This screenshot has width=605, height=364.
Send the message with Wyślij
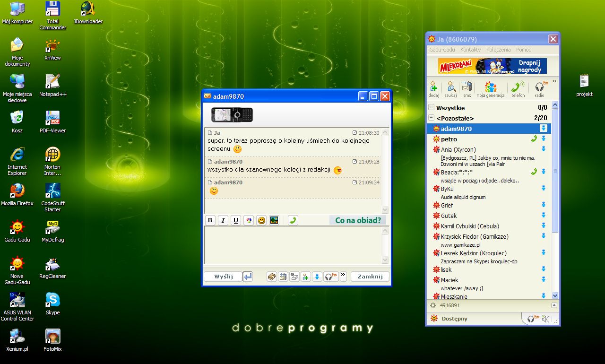223,276
